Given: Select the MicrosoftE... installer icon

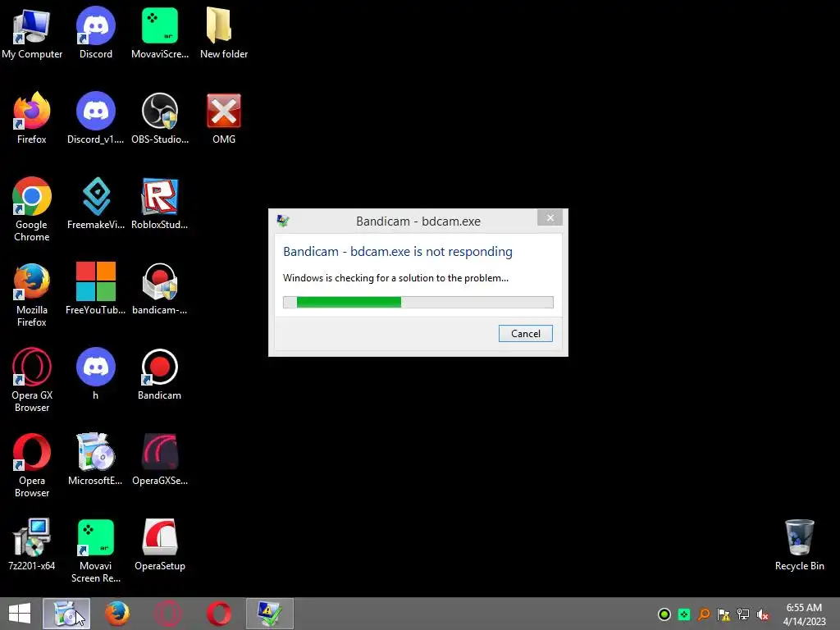Looking at the screenshot, I should pyautogui.click(x=95, y=459).
